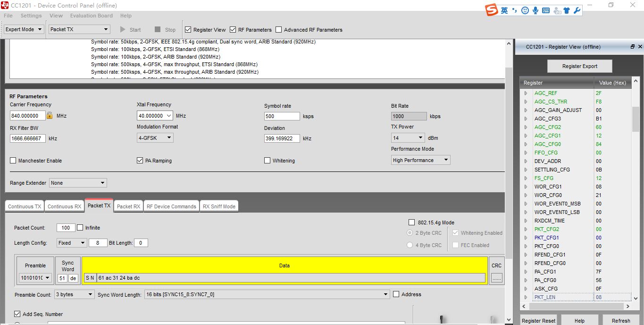Viewport: 644px width, 325px height.
Task: Check the Address checkbox
Action: click(x=396, y=294)
